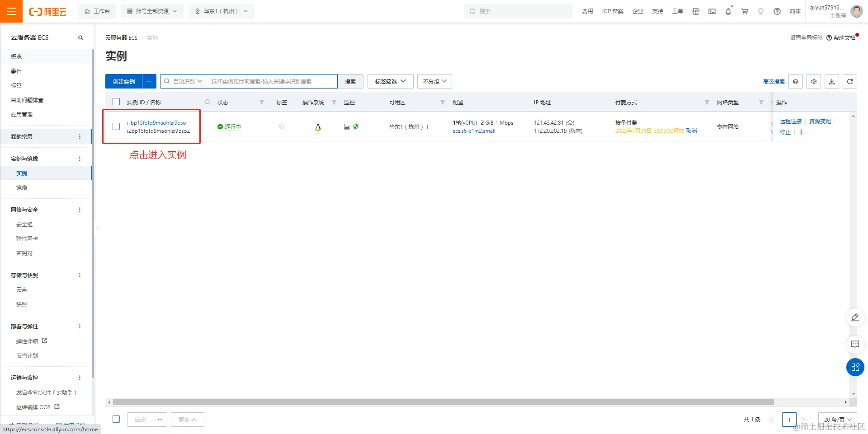Open the 概览 sidebar item
This screenshot has height=434, width=868.
[16, 56]
